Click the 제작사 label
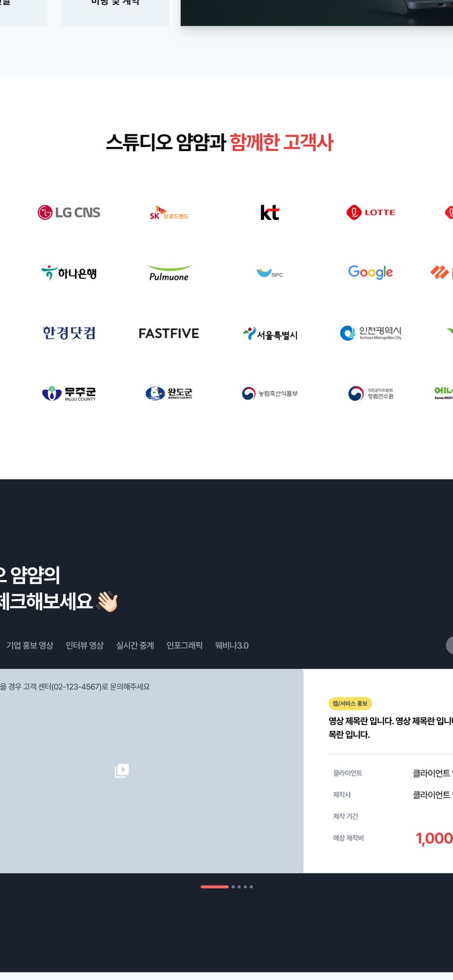 tap(342, 795)
